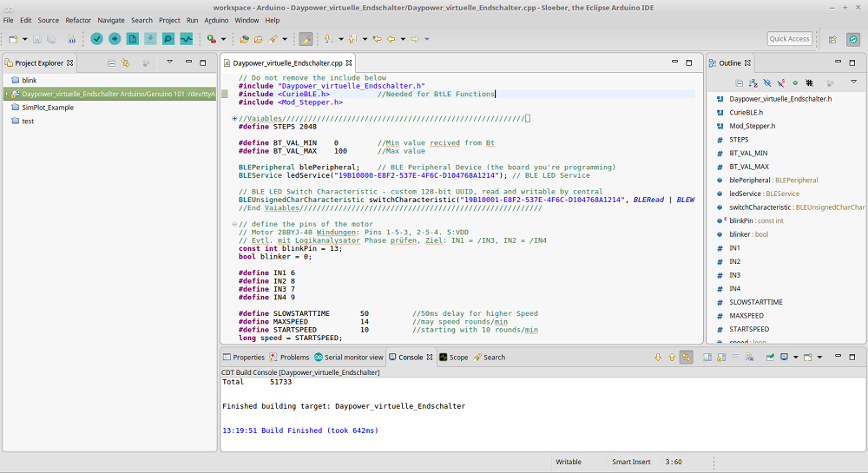The width and height of the screenshot is (868, 473).
Task: Click console Previous Error up arrow
Action: pos(672,358)
